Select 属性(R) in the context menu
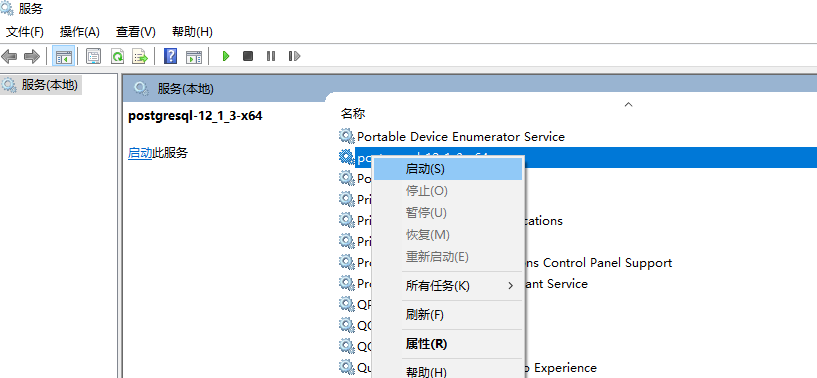This screenshot has height=378, width=817. (x=426, y=344)
